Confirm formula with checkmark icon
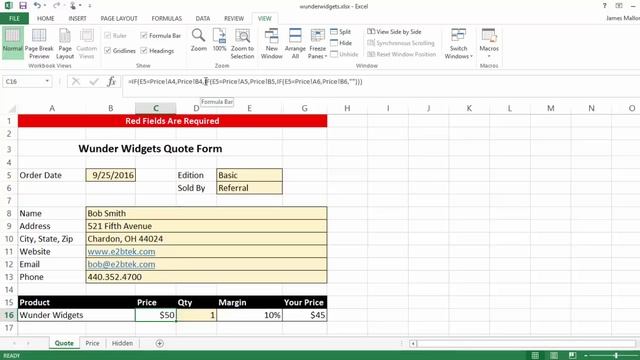Screen dimensions: 640x360 point(94,81)
